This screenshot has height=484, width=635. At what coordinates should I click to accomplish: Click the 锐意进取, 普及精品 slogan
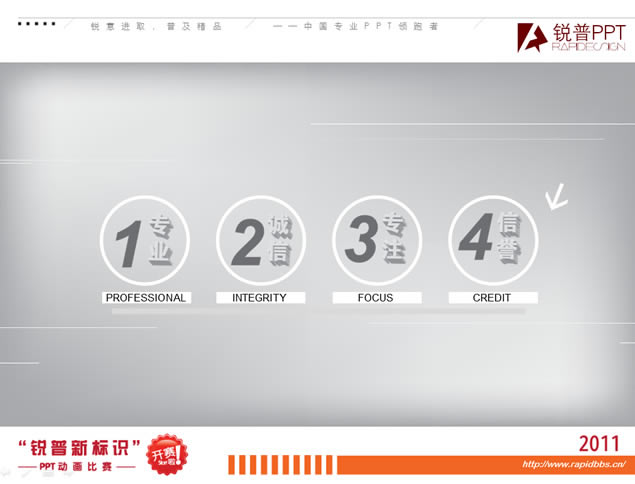[156, 25]
